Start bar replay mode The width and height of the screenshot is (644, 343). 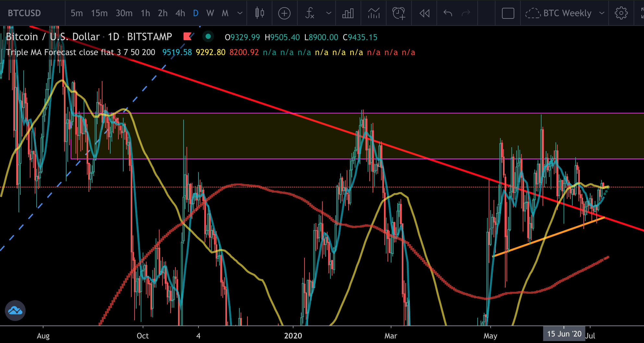(x=424, y=13)
